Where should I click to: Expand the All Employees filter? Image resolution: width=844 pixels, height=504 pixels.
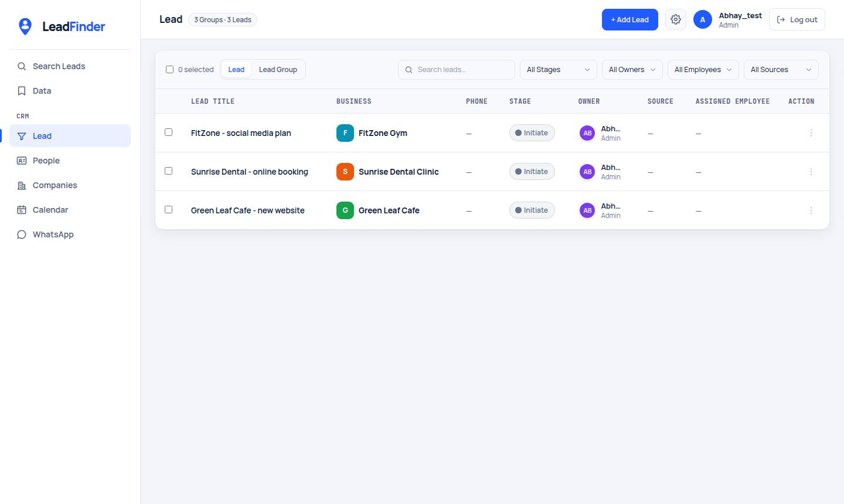(x=703, y=70)
